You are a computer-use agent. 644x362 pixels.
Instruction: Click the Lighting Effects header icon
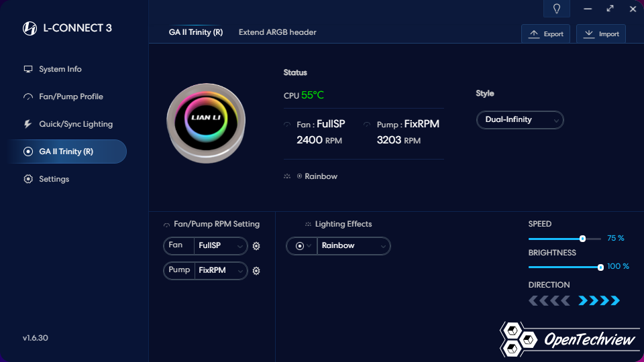[x=308, y=224]
